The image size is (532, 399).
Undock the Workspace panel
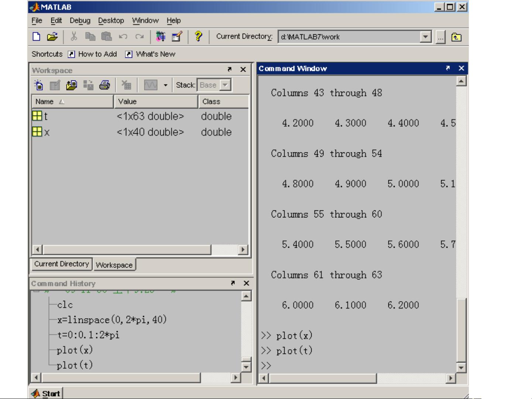[230, 69]
